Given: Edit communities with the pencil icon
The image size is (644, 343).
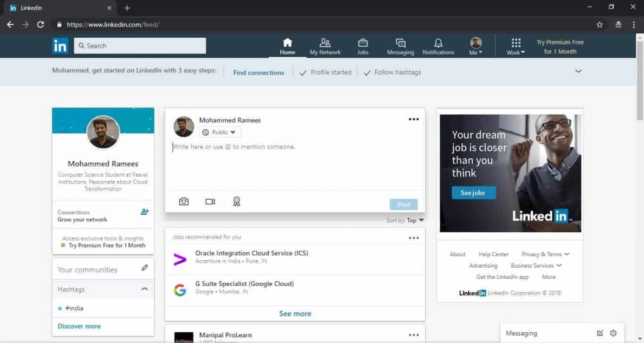Looking at the screenshot, I should coord(145,268).
